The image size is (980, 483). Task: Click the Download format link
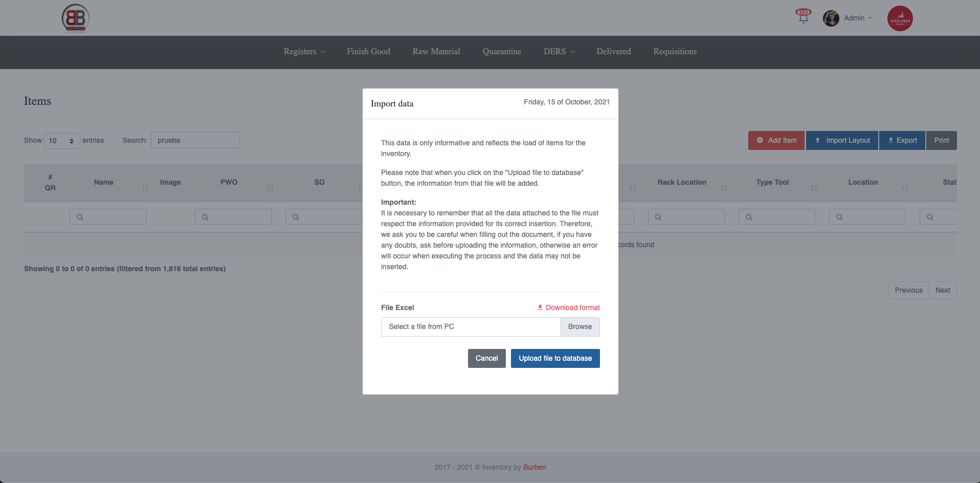pyautogui.click(x=568, y=308)
